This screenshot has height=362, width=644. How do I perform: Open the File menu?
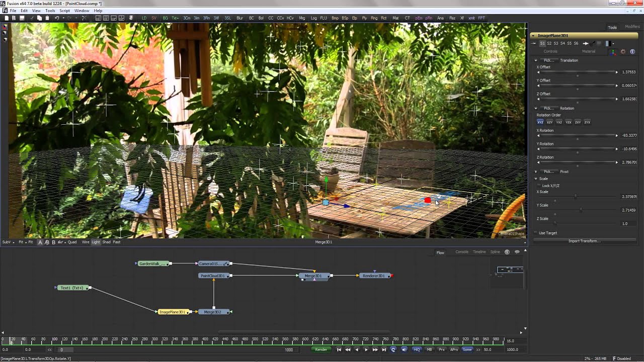(x=13, y=11)
